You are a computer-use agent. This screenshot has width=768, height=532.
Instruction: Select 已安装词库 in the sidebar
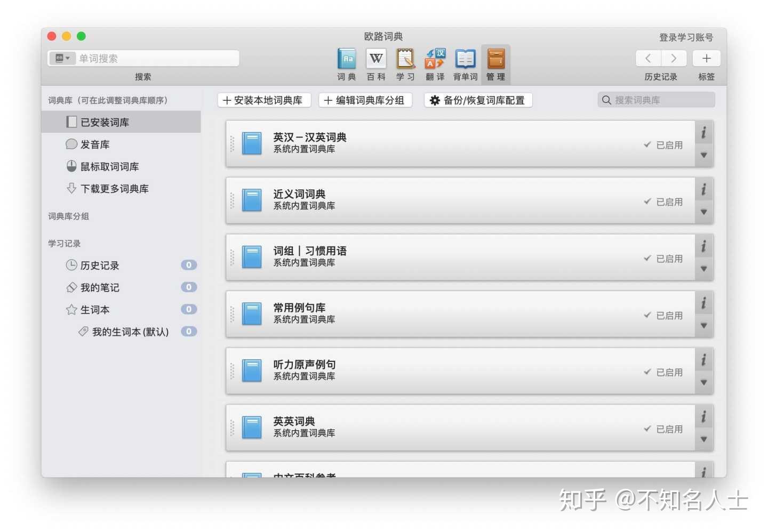pos(105,122)
